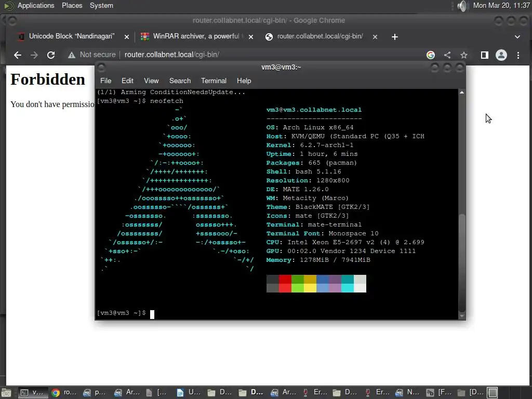Open the terminal Search menu
This screenshot has width=532, height=399.
tap(180, 81)
